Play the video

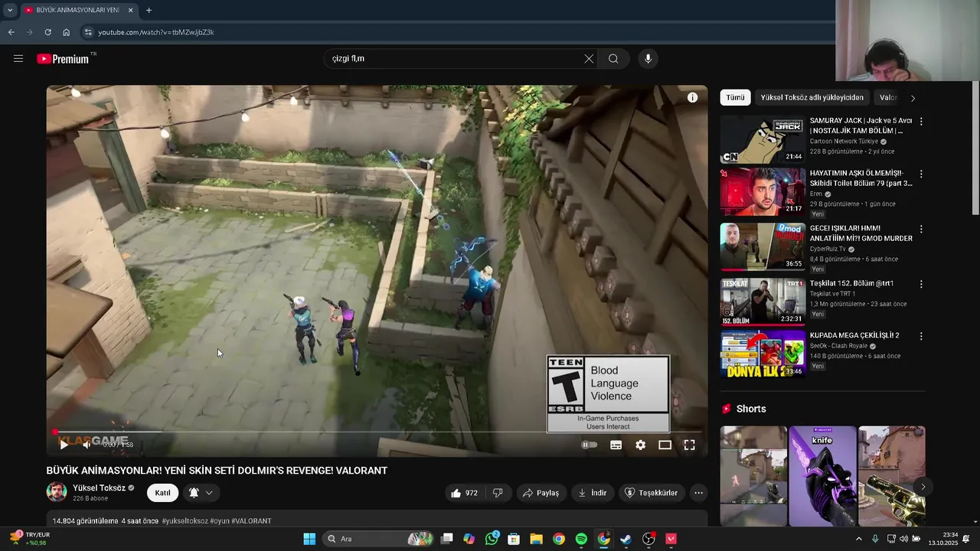pyautogui.click(x=64, y=445)
